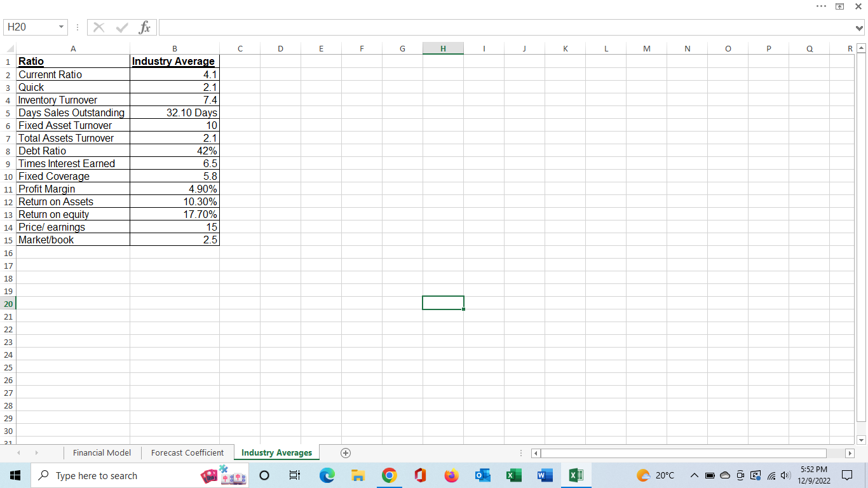Open Ribbon Display Options icon
868x488 pixels.
point(839,6)
